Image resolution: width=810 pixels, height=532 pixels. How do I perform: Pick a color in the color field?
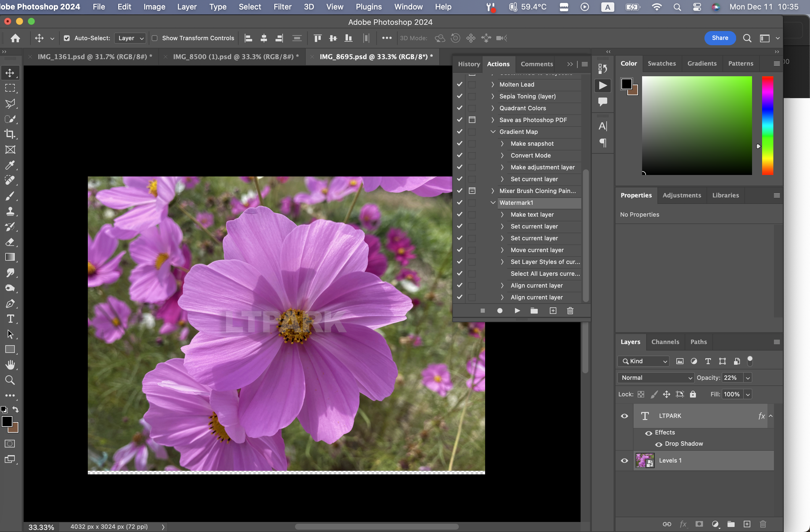[697, 126]
